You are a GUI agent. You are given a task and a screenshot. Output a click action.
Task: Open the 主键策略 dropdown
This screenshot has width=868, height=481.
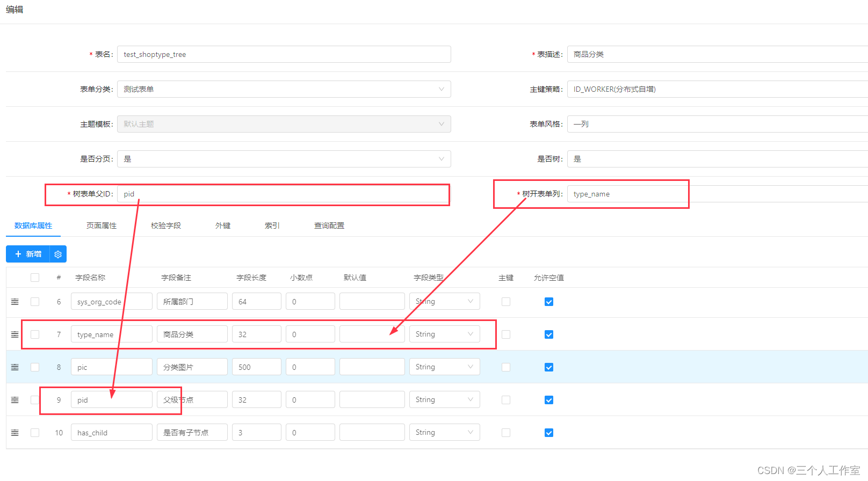click(x=718, y=89)
